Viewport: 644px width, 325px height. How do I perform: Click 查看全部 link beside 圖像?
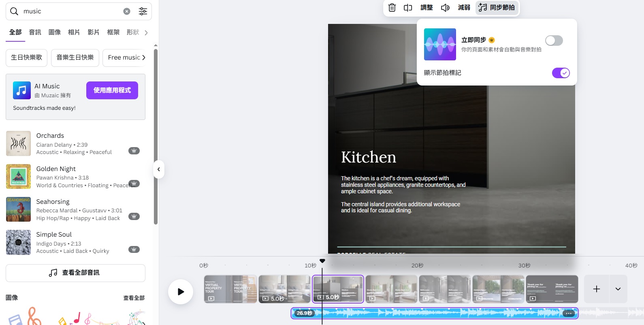click(134, 298)
